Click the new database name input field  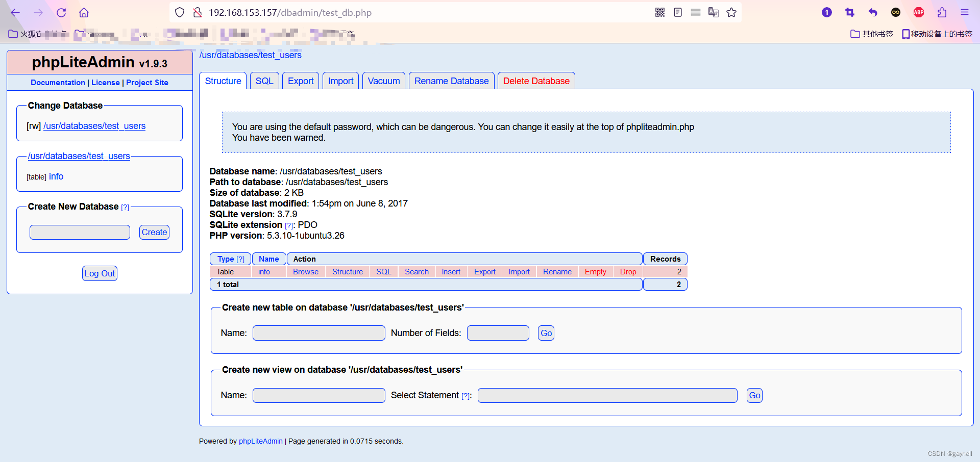(80, 233)
